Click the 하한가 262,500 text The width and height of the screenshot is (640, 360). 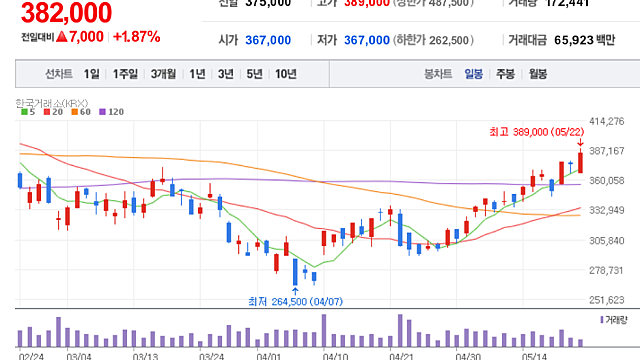point(433,40)
